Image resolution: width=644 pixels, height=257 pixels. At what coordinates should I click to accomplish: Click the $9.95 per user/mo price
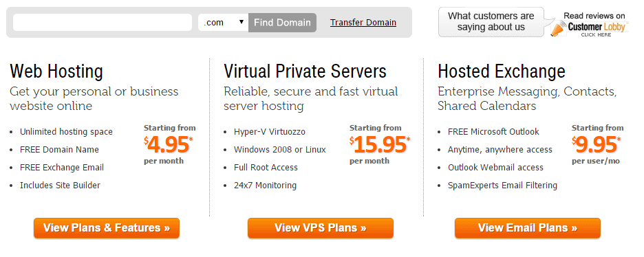597,144
